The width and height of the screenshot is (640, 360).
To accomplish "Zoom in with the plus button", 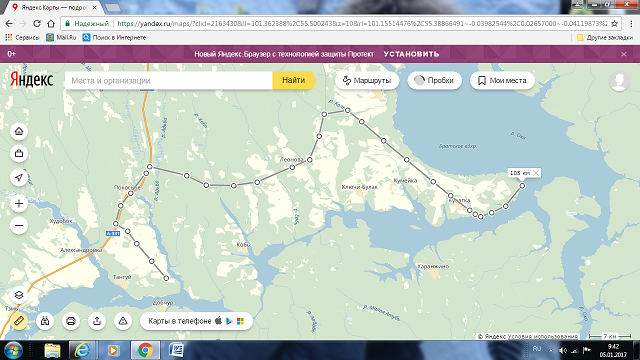I will pos(19,203).
